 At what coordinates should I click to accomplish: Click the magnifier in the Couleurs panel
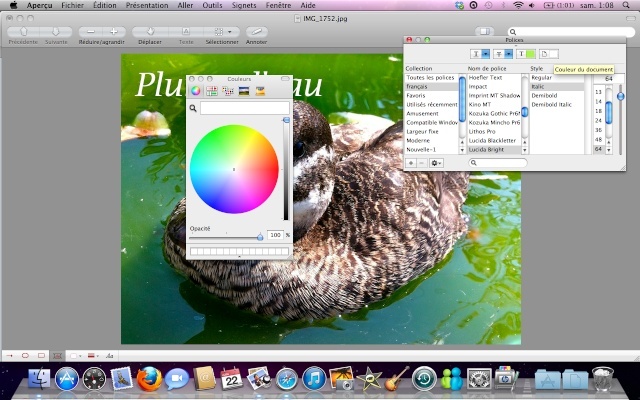[x=194, y=108]
